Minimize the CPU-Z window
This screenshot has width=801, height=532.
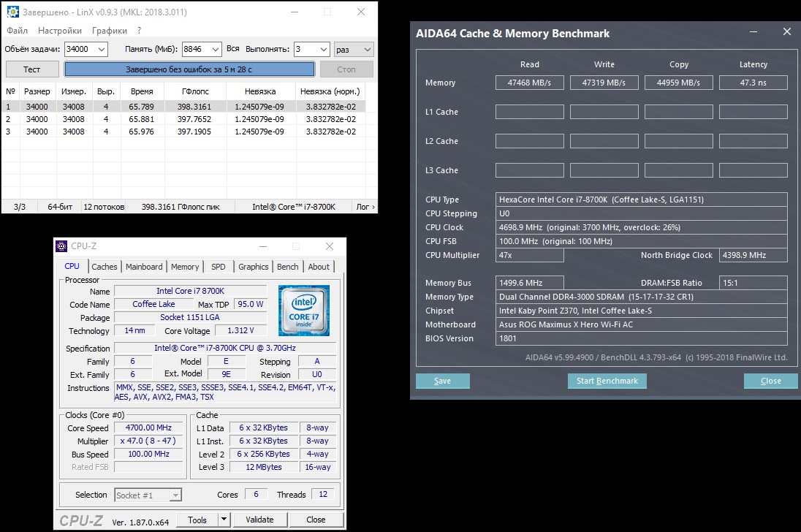coord(263,246)
